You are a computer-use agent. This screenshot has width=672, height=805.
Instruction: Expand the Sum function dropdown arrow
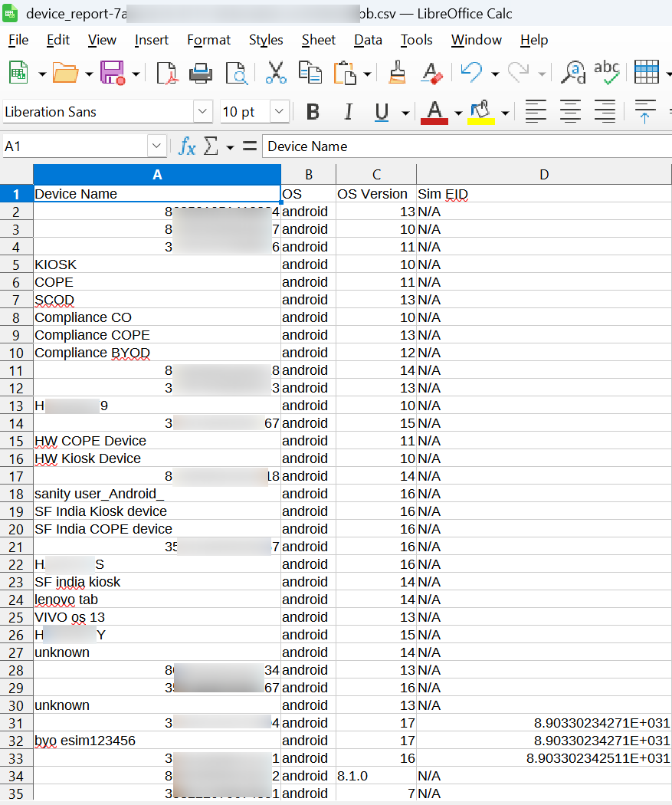(x=230, y=148)
